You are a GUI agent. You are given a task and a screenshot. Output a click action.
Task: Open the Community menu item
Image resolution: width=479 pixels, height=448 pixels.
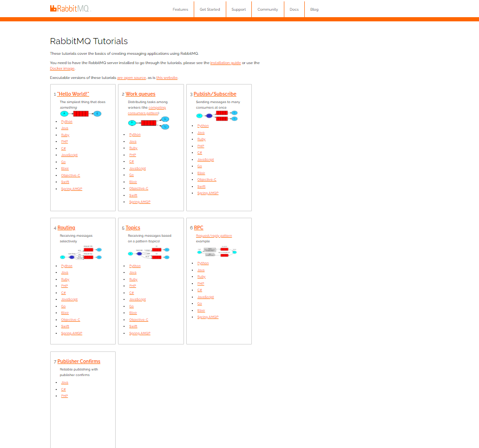tap(268, 9)
